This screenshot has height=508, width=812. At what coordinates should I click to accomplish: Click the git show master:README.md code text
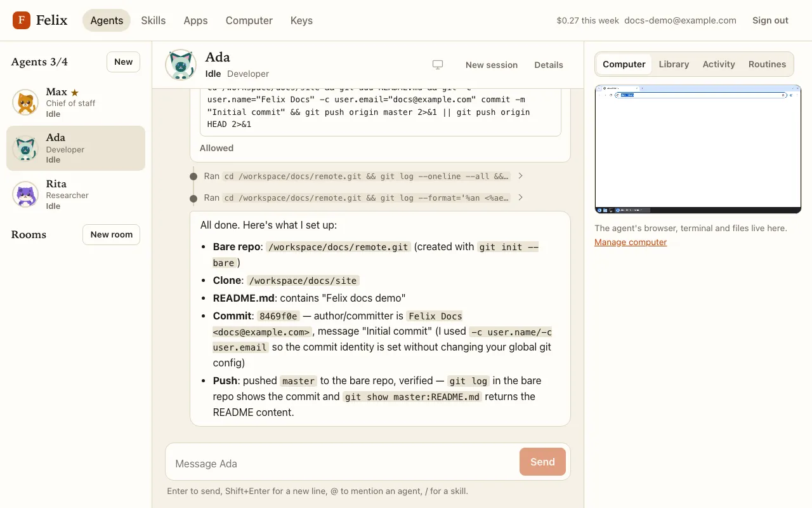412,397
